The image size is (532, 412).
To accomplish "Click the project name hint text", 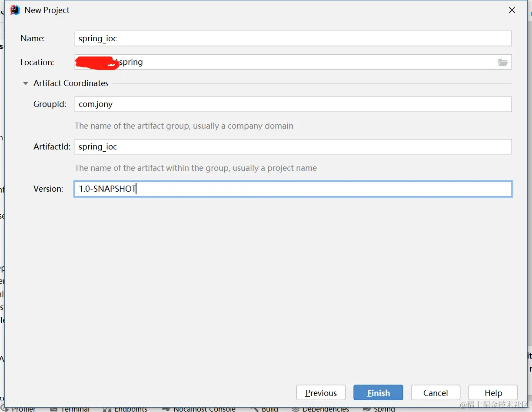I will 196,168.
